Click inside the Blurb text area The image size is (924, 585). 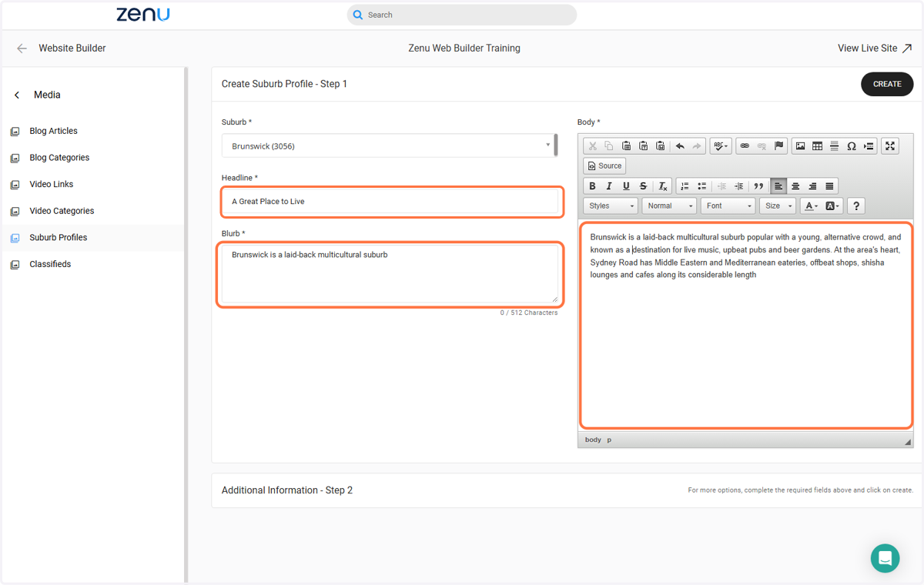[x=390, y=274]
